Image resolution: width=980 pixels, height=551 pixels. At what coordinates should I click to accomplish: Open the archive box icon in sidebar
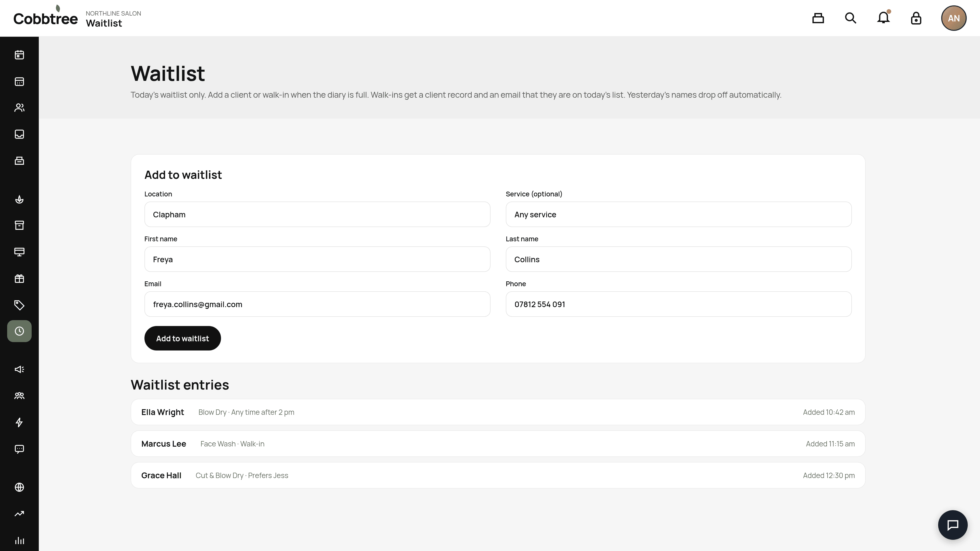[x=19, y=226]
